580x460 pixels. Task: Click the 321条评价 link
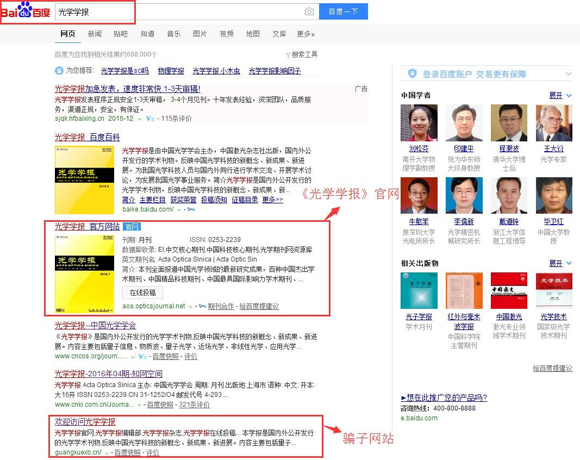pos(194,405)
